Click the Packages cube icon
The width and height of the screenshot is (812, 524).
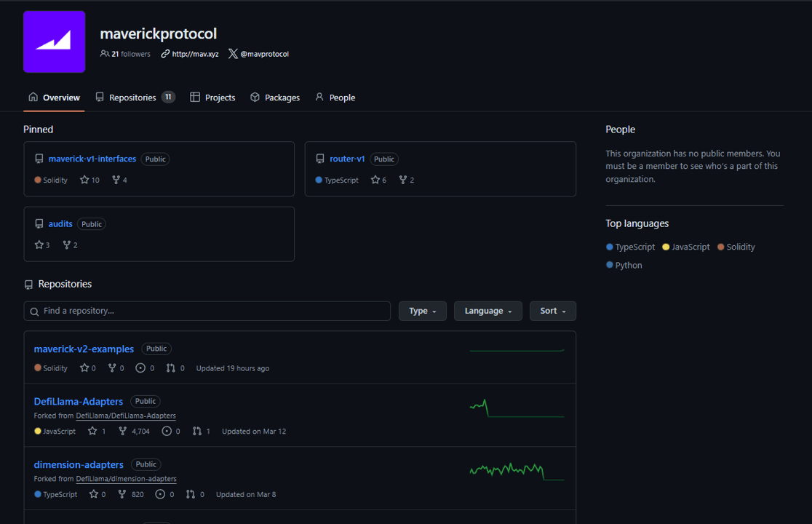coord(255,97)
